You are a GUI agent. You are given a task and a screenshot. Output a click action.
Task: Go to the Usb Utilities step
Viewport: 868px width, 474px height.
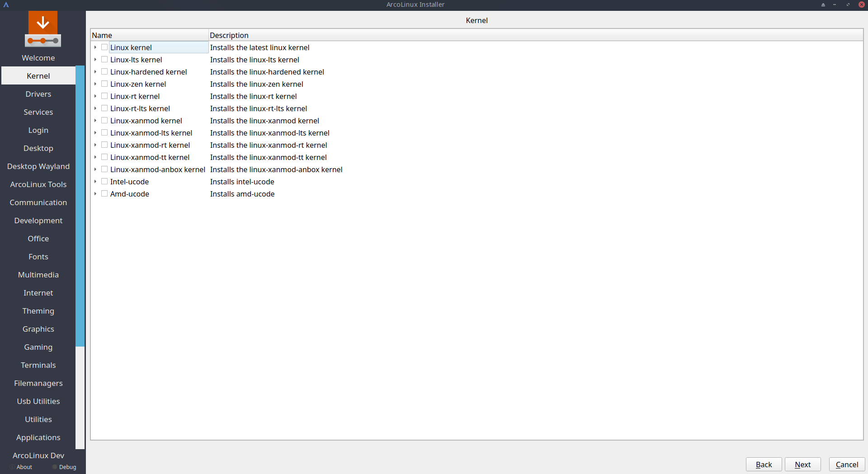38,401
